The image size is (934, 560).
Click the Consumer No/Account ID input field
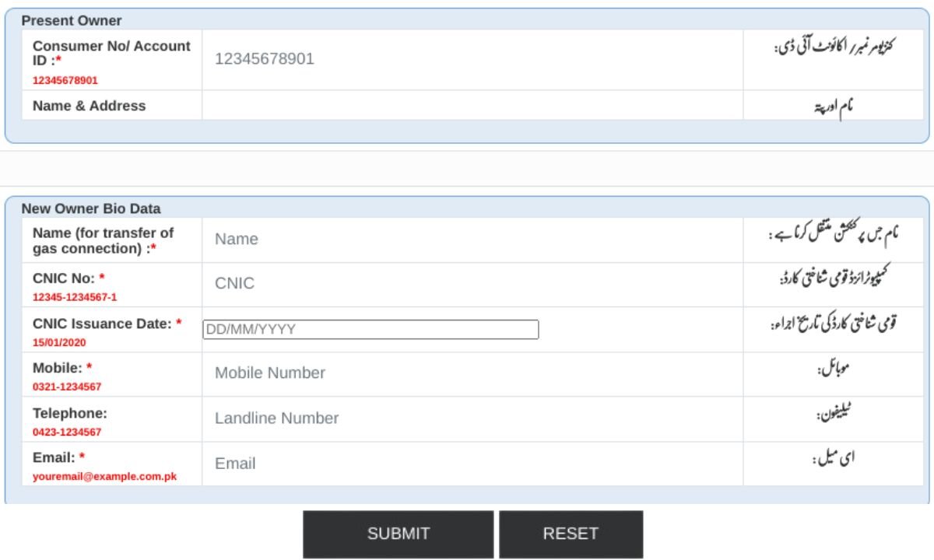[x=472, y=59]
